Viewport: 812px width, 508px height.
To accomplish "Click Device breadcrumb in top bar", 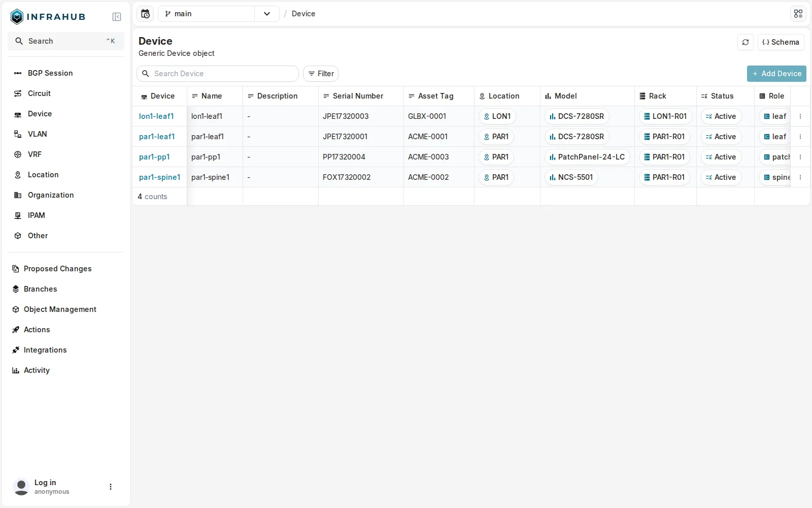I will pos(303,14).
